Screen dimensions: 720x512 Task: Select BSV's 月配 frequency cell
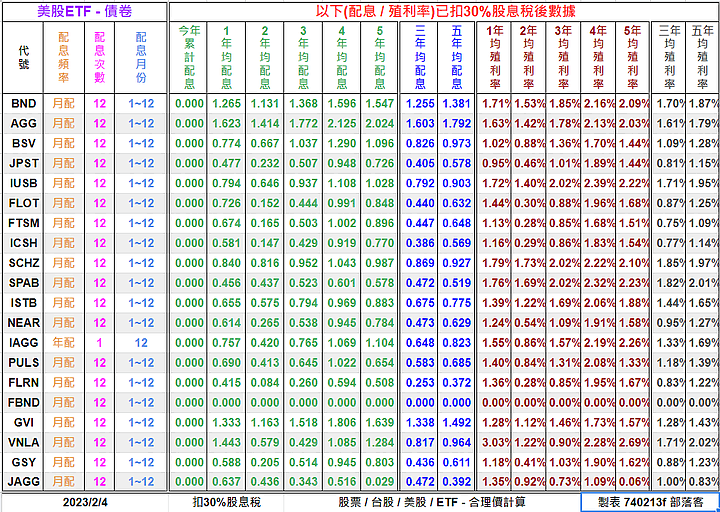click(x=64, y=143)
